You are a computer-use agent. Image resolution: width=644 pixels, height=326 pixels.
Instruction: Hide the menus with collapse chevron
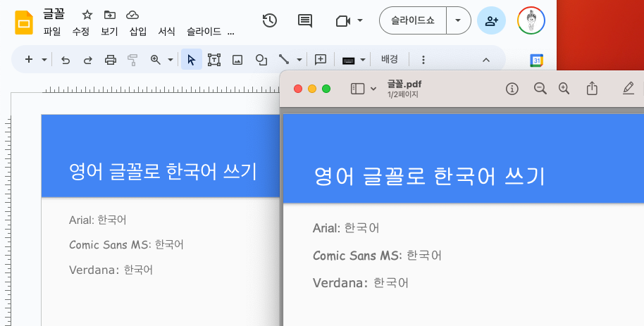coord(486,60)
